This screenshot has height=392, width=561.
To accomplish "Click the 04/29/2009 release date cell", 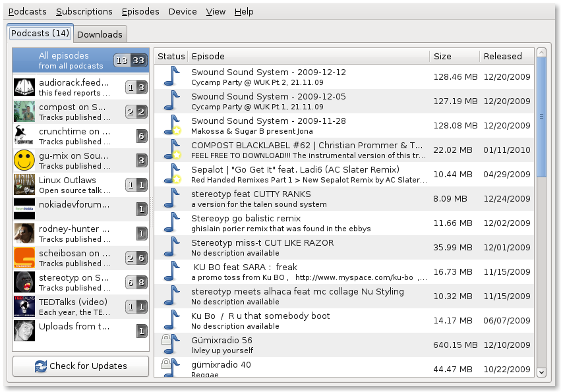I will pos(507,174).
